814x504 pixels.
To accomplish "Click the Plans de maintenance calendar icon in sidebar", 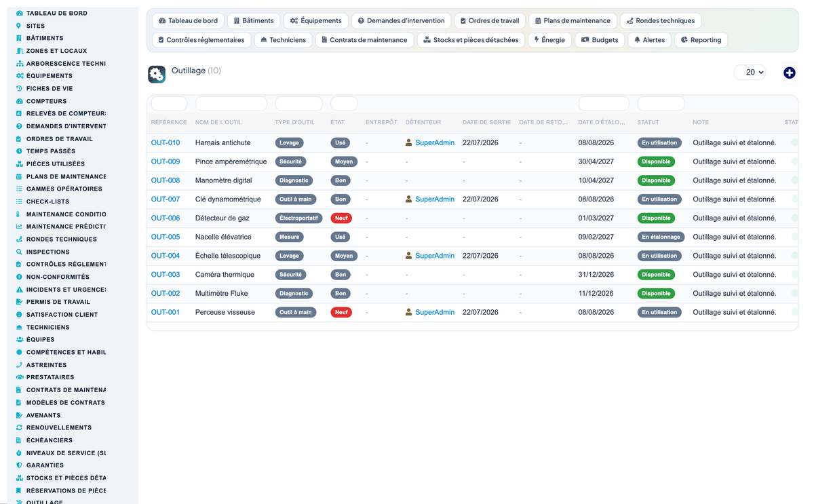I will pyautogui.click(x=19, y=176).
